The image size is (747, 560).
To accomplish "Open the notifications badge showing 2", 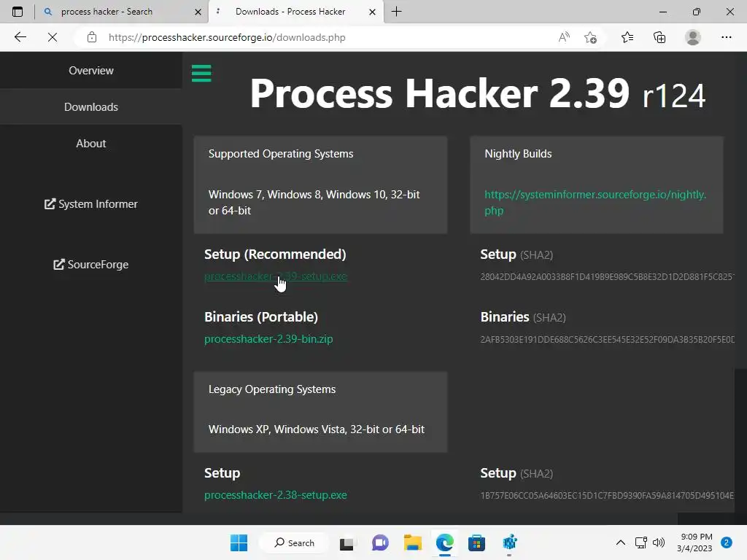I will pos(726,542).
